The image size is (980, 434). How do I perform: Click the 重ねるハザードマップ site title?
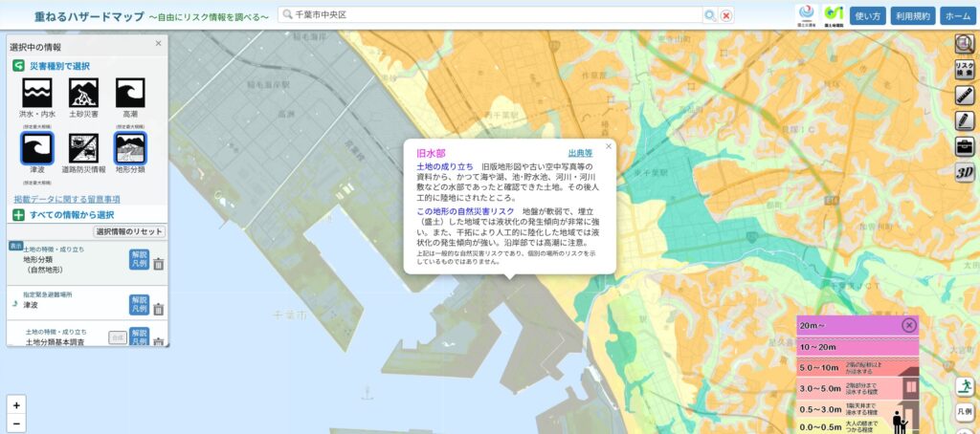pos(89,16)
